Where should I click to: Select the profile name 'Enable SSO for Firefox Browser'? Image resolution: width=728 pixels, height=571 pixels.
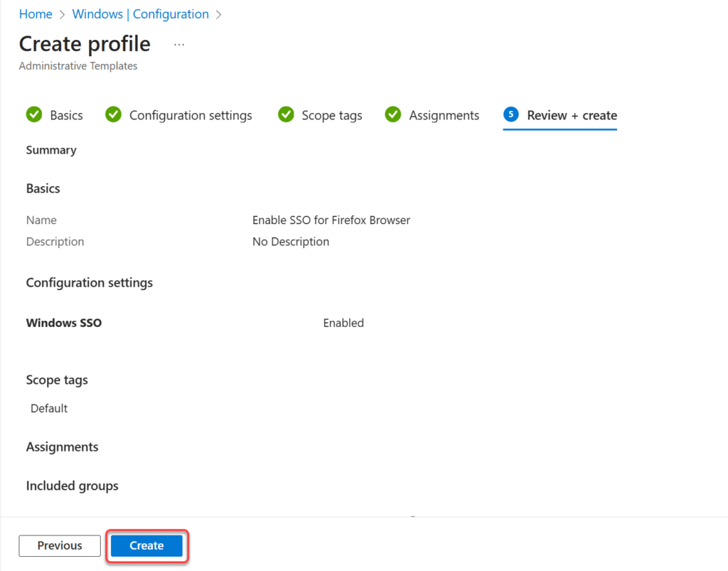[331, 220]
